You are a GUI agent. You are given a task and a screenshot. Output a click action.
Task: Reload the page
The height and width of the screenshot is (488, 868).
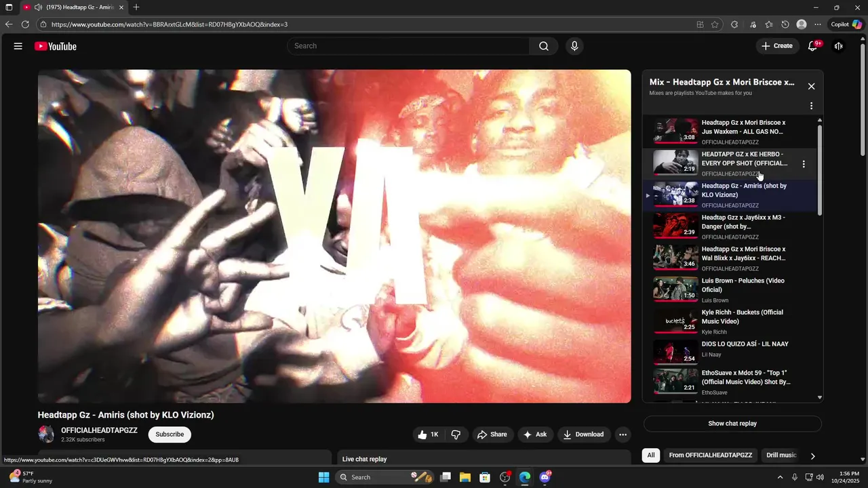pos(25,24)
